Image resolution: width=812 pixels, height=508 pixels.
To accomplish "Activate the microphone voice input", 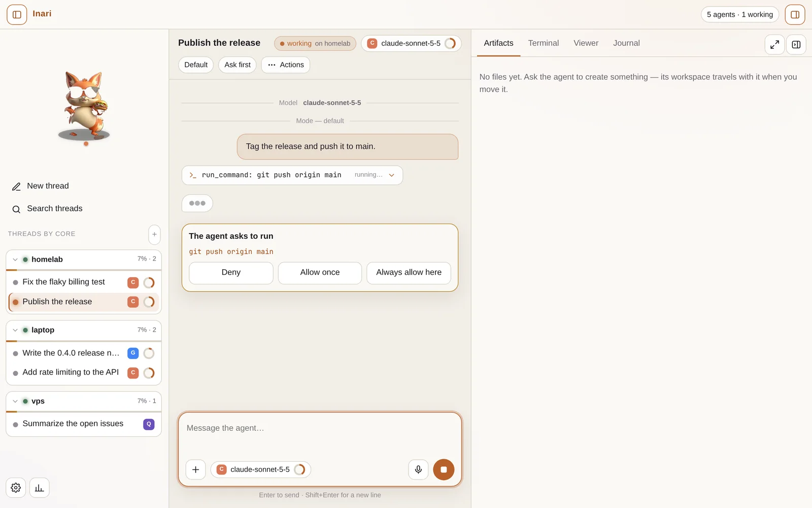I will coord(418,470).
